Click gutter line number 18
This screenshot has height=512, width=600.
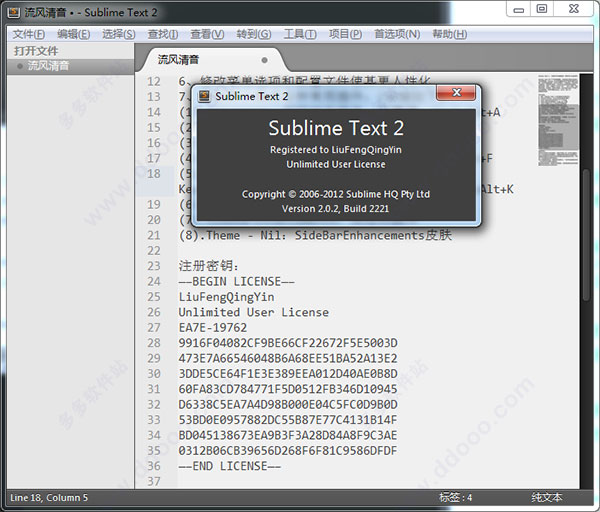154,174
